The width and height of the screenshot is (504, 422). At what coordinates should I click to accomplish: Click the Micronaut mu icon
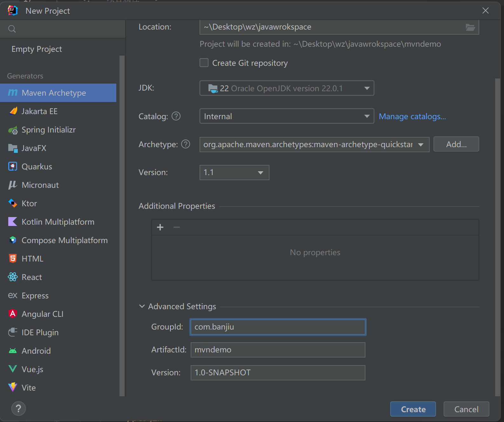[13, 185]
